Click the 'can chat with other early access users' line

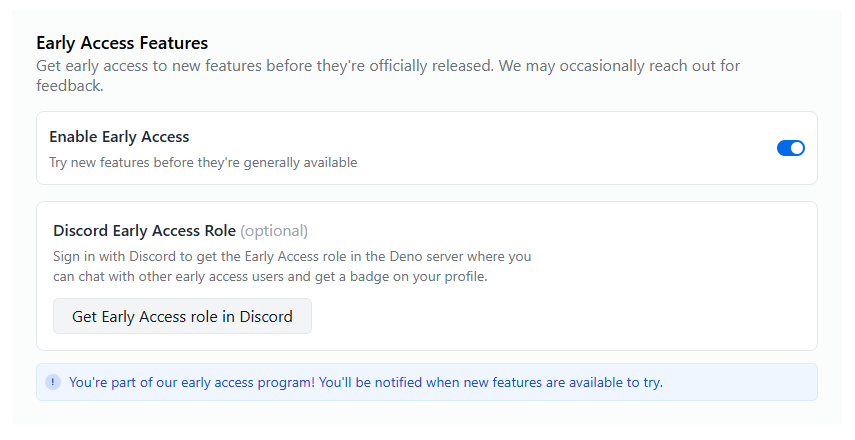(x=180, y=276)
